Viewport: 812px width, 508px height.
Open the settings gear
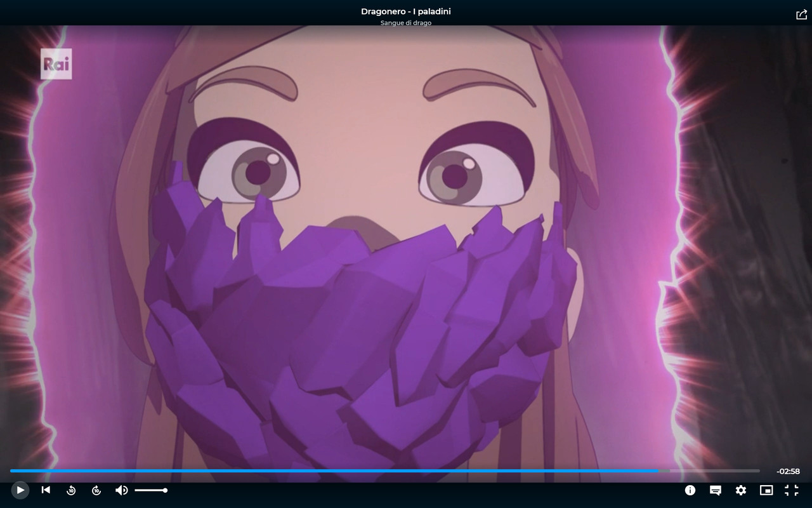pyautogui.click(x=741, y=490)
